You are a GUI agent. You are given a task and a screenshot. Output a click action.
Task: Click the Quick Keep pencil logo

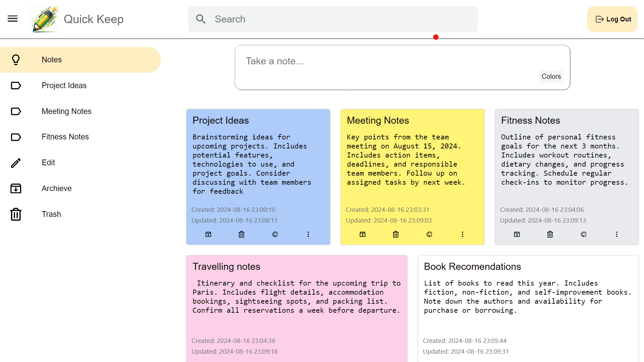coord(45,19)
